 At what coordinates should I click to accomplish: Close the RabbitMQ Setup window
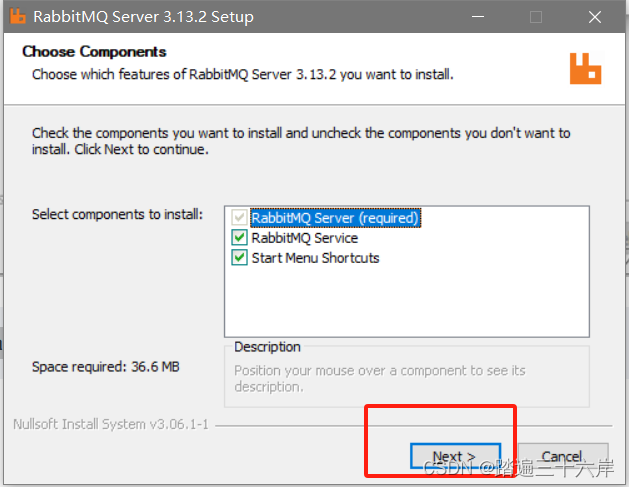point(595,17)
